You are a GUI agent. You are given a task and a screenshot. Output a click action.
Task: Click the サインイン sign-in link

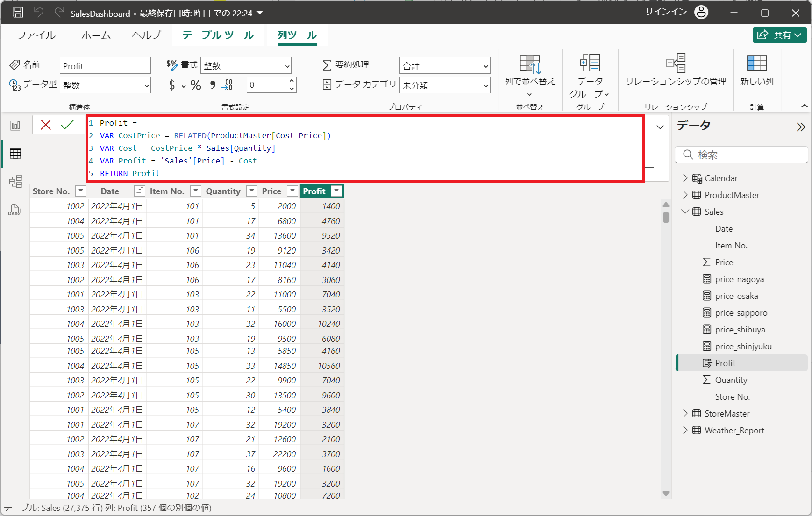666,12
